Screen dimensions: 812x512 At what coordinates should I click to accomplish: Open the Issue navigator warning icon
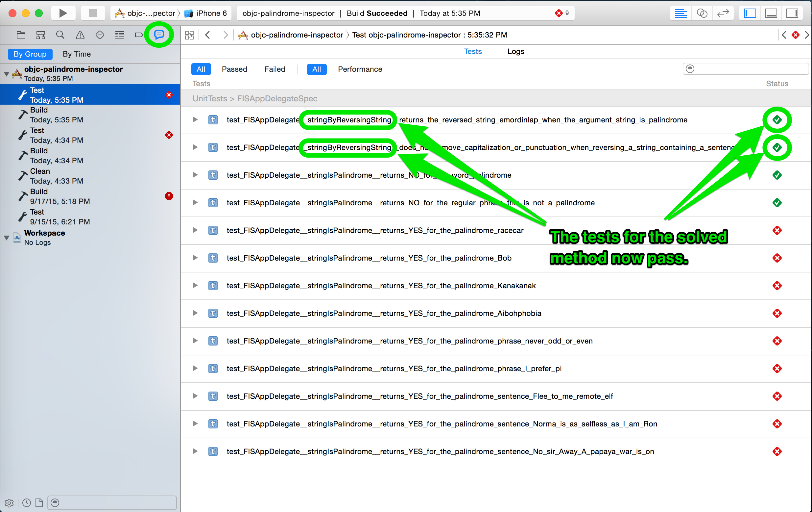[x=80, y=35]
